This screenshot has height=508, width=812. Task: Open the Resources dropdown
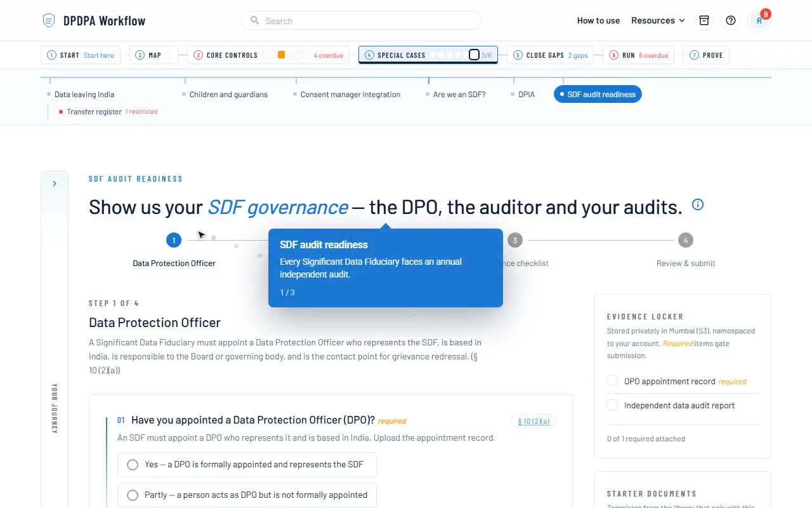click(x=658, y=20)
